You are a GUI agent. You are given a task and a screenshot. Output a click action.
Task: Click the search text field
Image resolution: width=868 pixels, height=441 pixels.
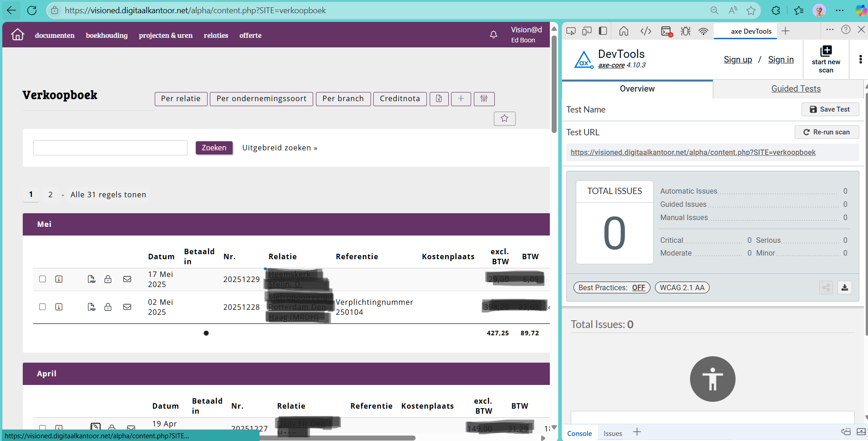pyautogui.click(x=110, y=148)
